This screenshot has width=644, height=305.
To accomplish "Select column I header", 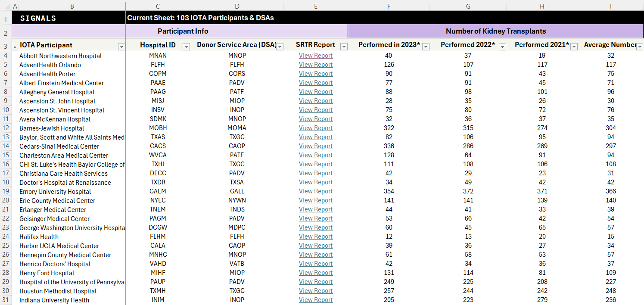I will click(x=611, y=6).
